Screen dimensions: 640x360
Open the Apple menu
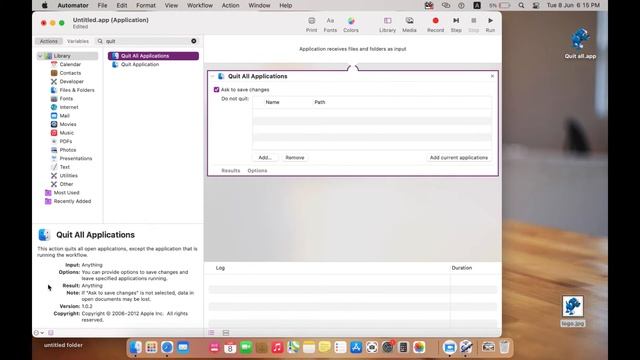pyautogui.click(x=44, y=5)
